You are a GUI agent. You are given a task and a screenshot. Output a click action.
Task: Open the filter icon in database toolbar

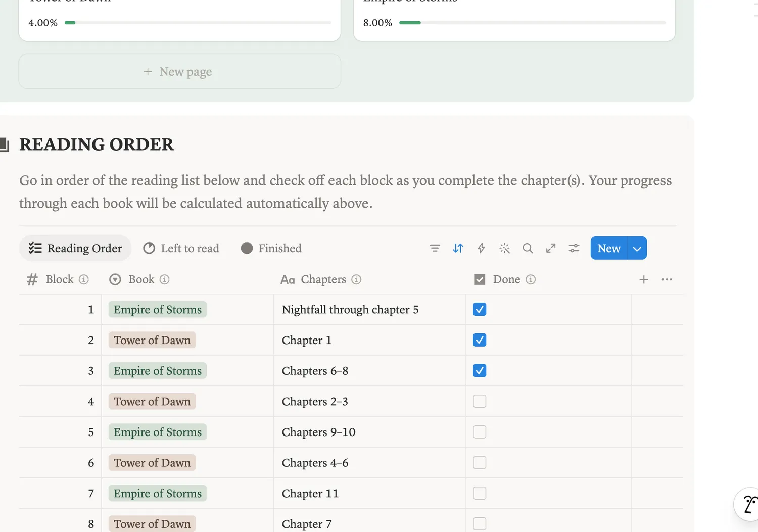(x=435, y=248)
